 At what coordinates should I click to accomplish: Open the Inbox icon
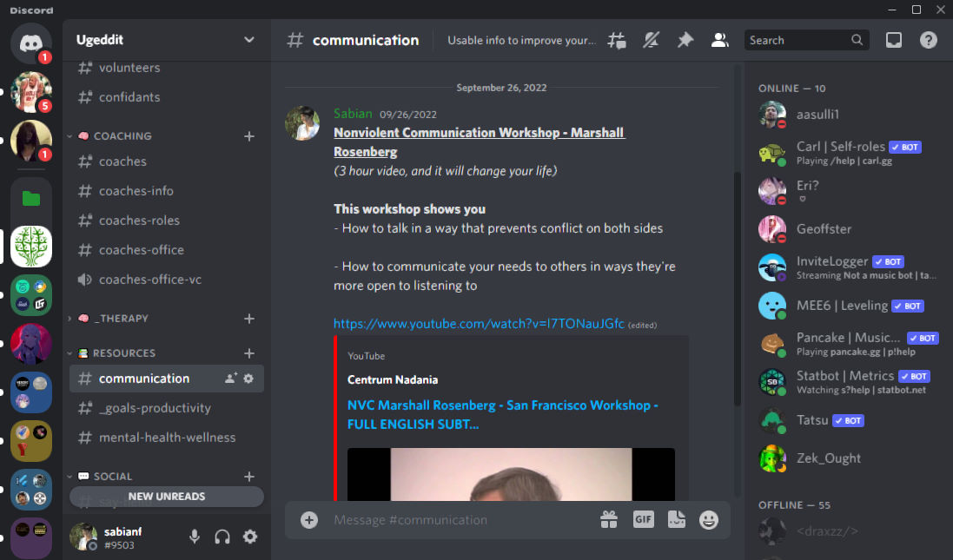(893, 40)
